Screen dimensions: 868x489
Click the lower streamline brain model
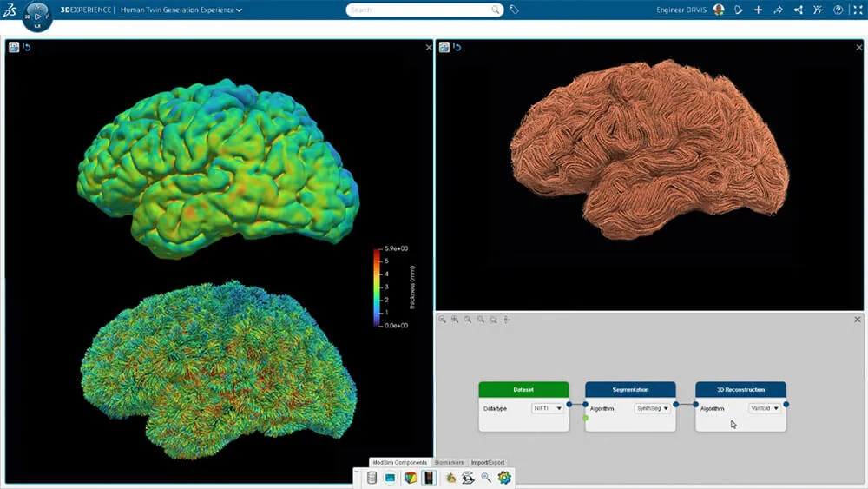point(218,369)
